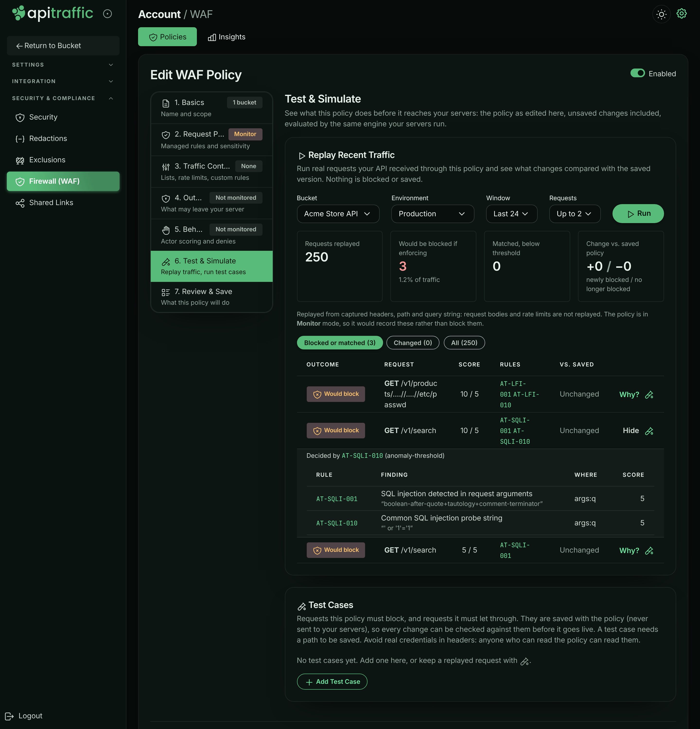Toggle light theme sun icon
700x729 pixels.
661,14
